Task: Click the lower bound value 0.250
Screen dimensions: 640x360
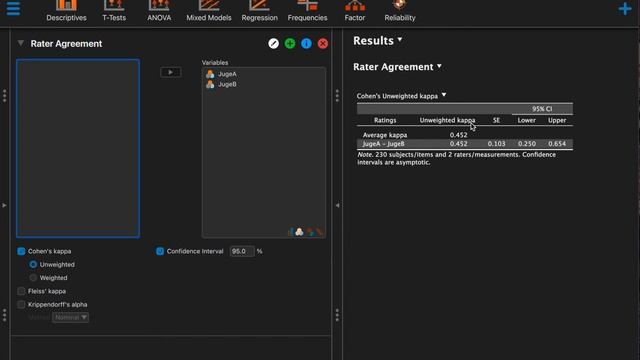Action: point(527,144)
